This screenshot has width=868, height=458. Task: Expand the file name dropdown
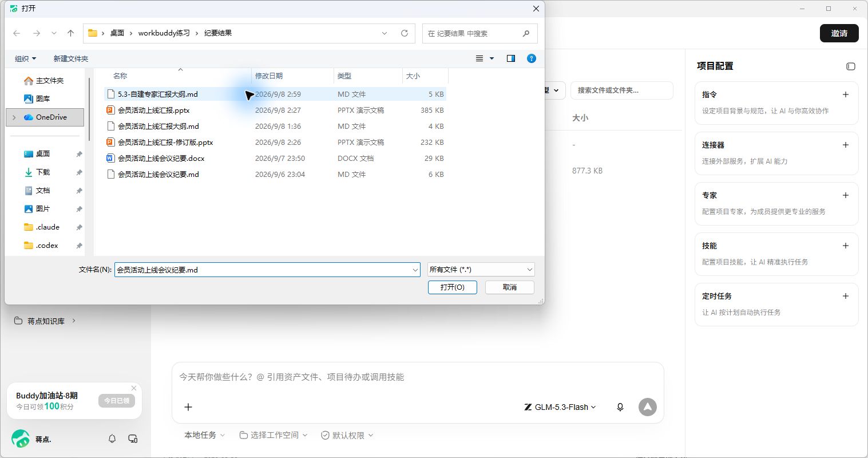pos(415,270)
